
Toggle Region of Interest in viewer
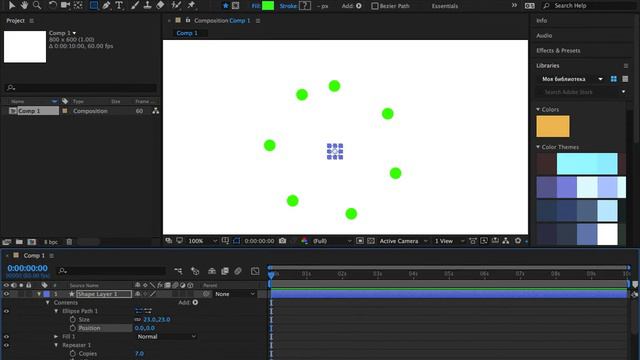(360, 241)
